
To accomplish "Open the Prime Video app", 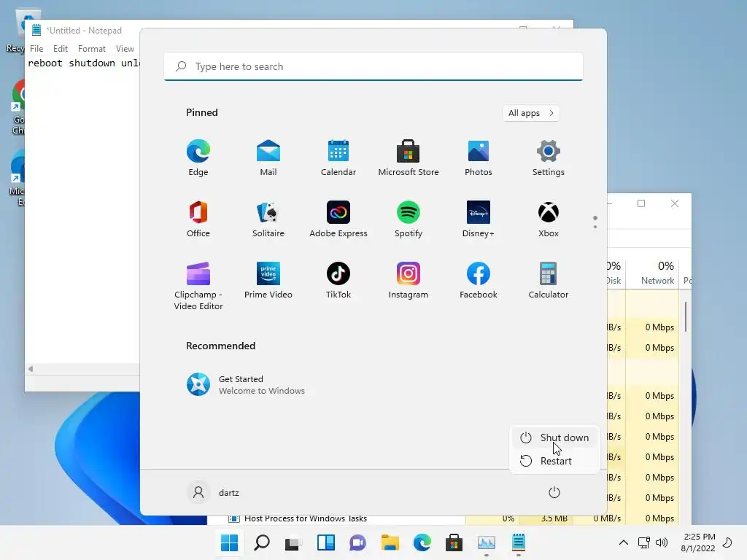I will (268, 281).
